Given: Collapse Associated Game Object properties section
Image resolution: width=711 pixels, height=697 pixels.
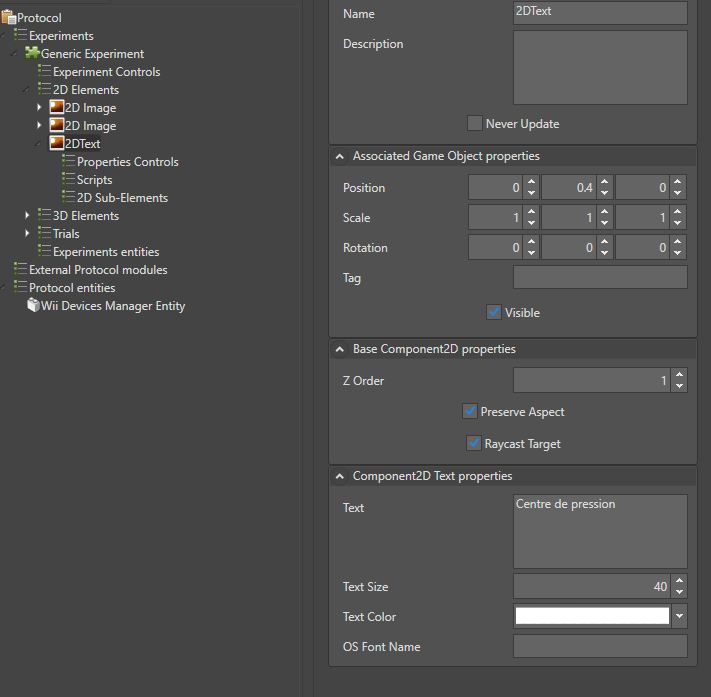Looking at the screenshot, I should 339,156.
